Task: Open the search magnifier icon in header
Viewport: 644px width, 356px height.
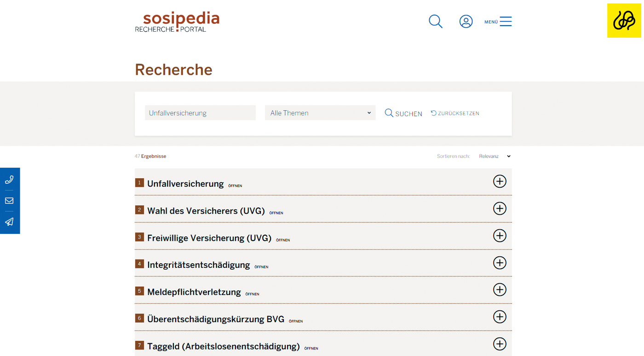Action: pyautogui.click(x=435, y=22)
